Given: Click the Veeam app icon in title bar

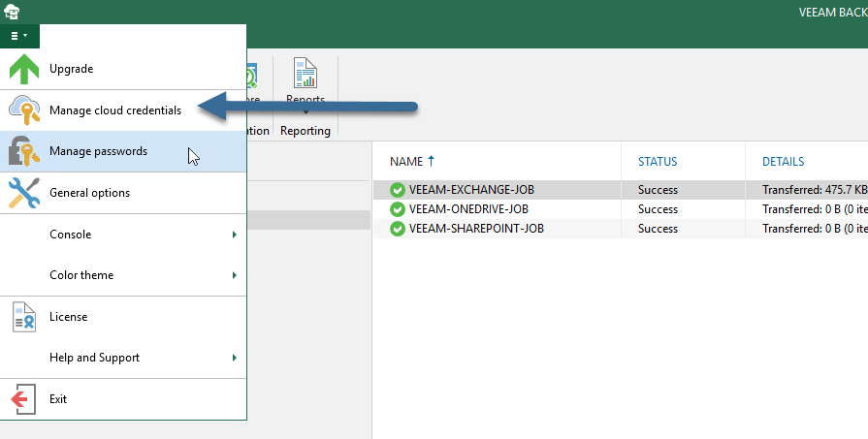Looking at the screenshot, I should click(x=12, y=12).
